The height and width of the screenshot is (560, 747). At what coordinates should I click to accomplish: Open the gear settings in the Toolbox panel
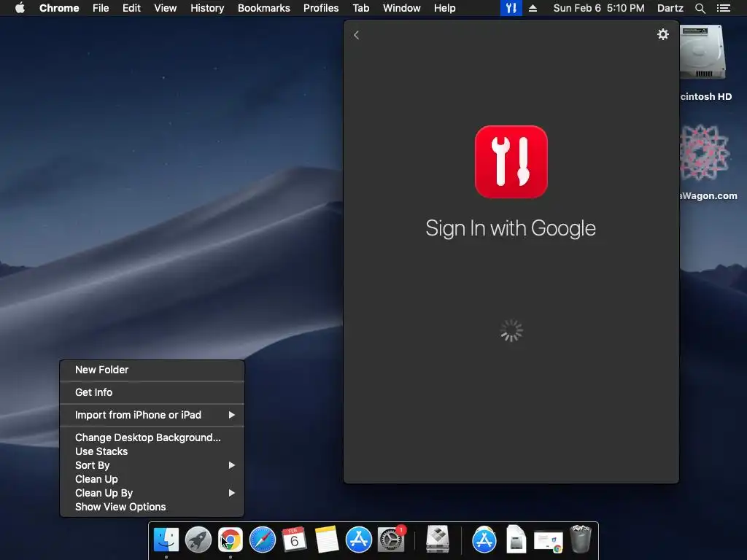tap(662, 34)
